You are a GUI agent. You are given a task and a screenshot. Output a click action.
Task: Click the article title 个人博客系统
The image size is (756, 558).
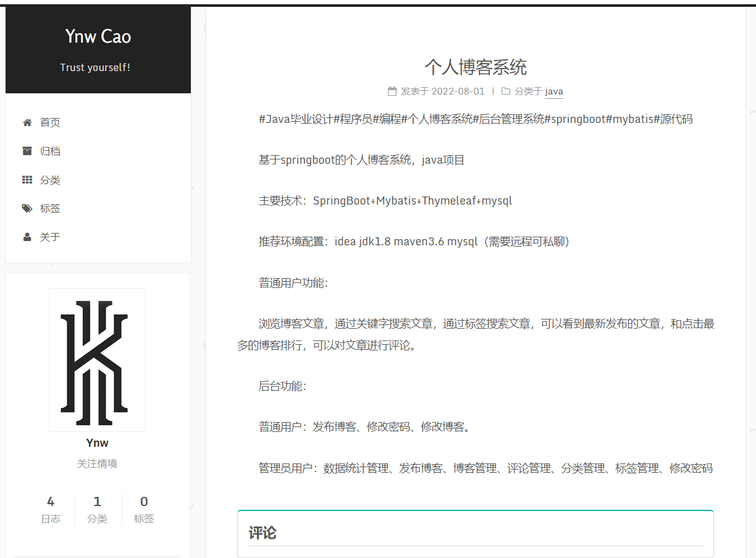pos(476,67)
